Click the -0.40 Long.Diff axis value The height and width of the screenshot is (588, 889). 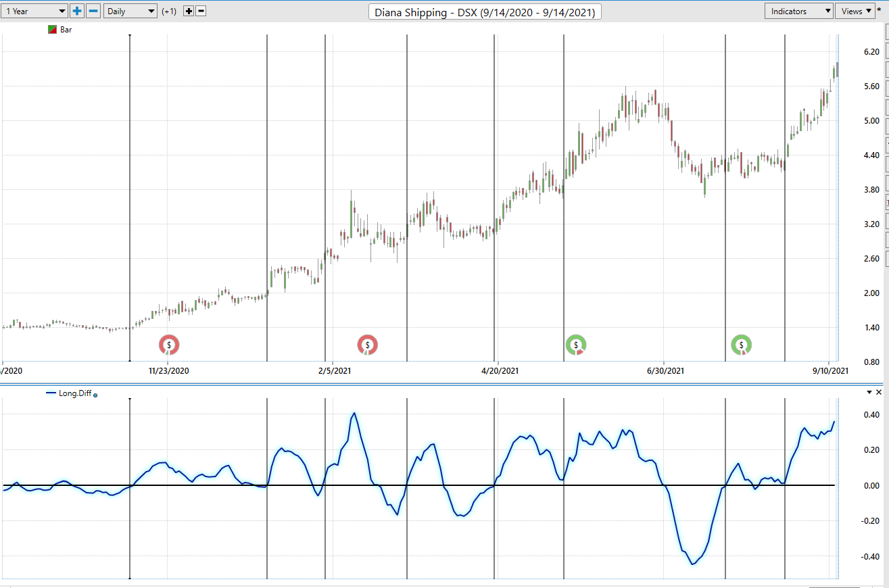coord(870,557)
